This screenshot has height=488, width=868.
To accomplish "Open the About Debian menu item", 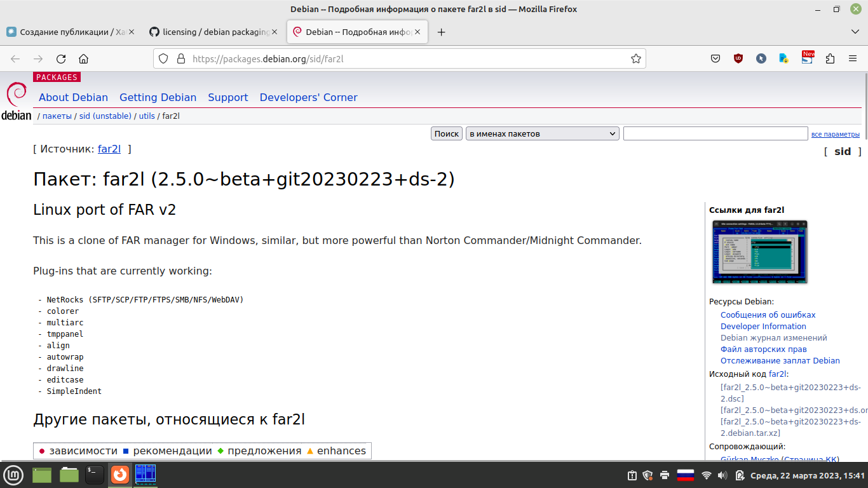I will (x=73, y=97).
